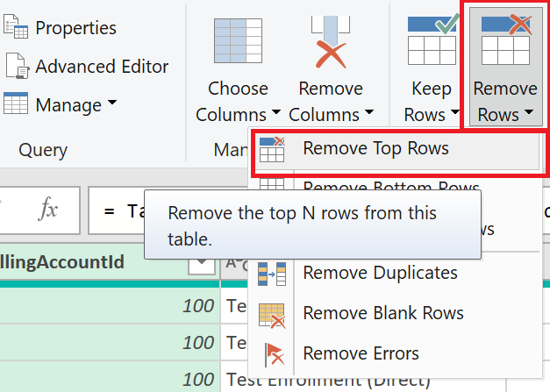Click the Manage table icon
The height and width of the screenshot is (392, 550).
pos(16,103)
